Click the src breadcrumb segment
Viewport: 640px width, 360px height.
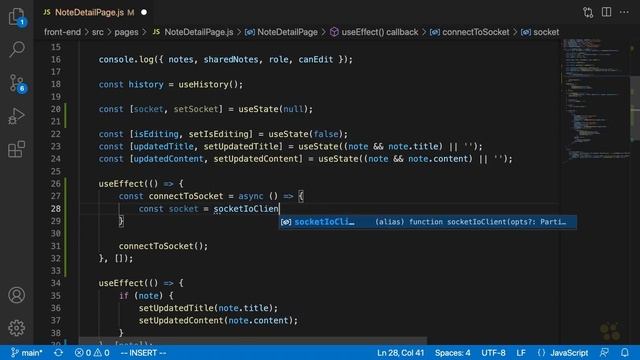(98, 32)
